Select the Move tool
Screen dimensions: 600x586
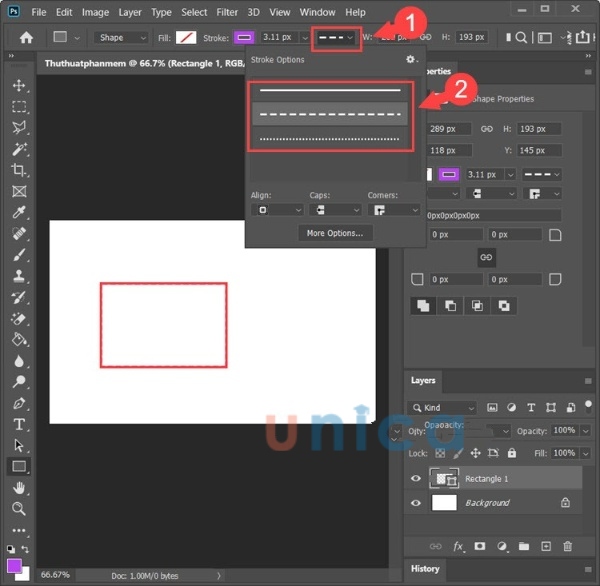pos(19,85)
